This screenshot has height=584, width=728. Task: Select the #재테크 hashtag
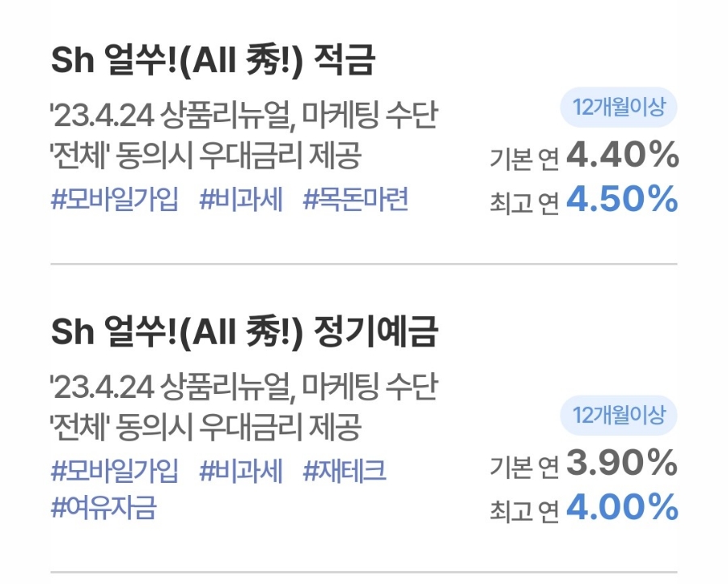point(345,471)
